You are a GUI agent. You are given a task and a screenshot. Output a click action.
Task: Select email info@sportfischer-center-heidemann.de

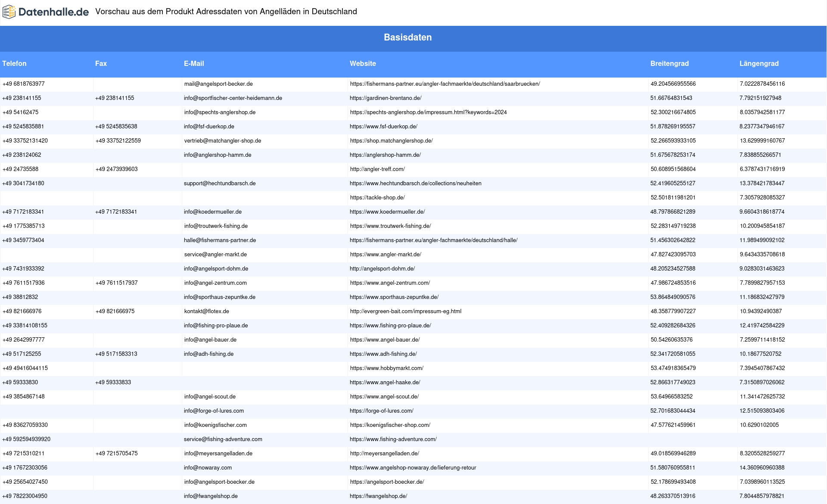click(233, 98)
